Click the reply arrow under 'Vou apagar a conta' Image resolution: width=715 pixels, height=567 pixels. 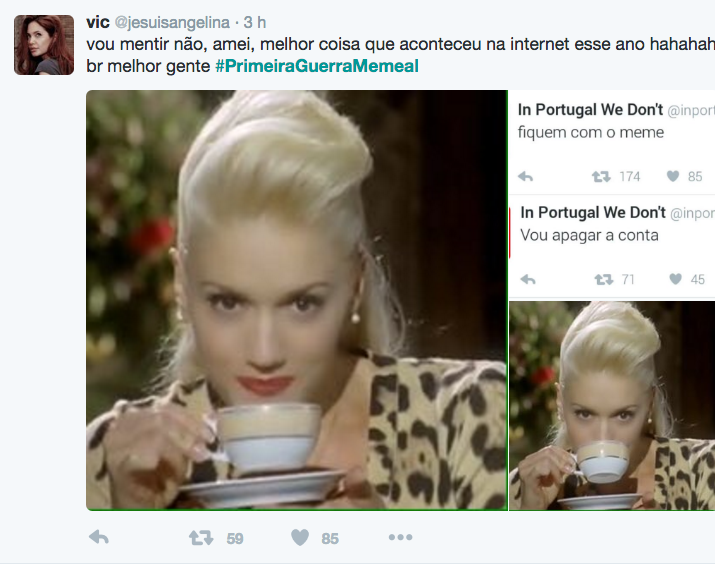pyautogui.click(x=528, y=279)
